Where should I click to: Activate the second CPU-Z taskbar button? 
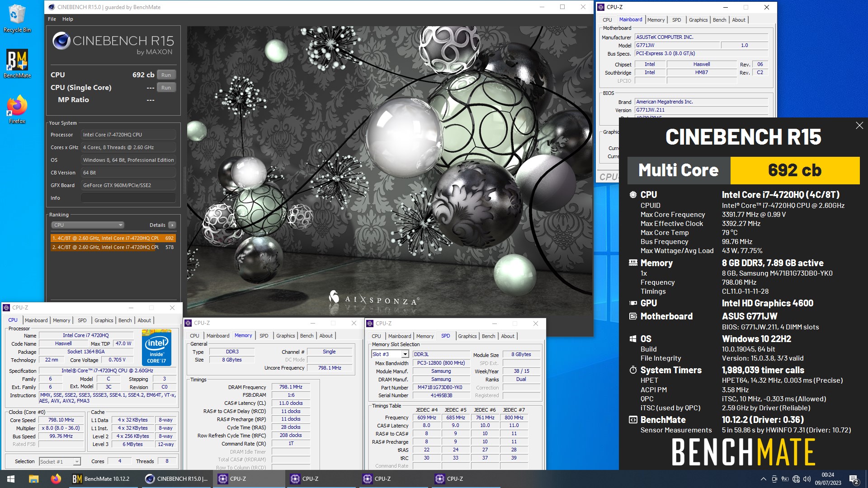(x=321, y=479)
